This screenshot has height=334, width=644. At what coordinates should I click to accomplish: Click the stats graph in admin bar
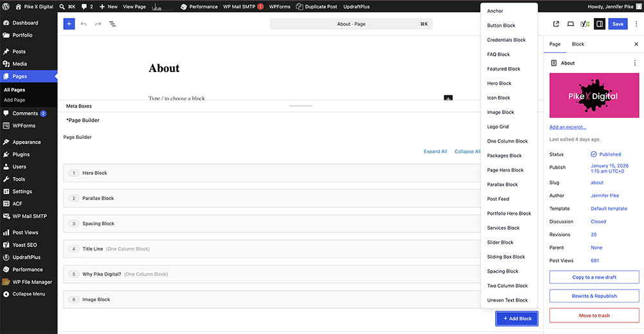[157, 6]
